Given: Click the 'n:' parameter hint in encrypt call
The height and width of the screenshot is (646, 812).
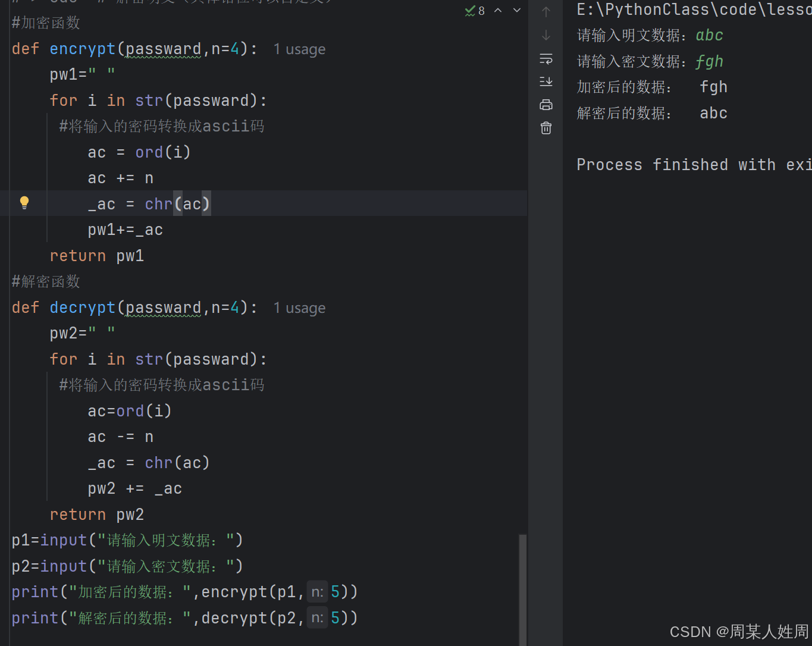Looking at the screenshot, I should [x=317, y=592].
